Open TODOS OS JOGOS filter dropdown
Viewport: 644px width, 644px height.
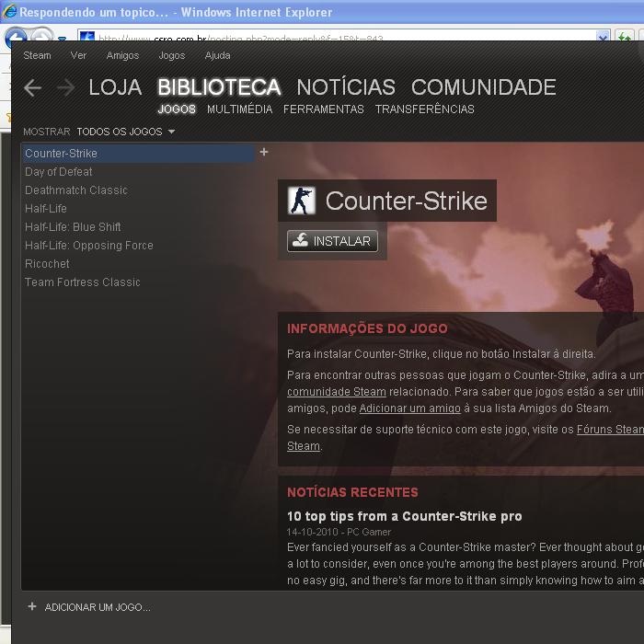tap(126, 132)
